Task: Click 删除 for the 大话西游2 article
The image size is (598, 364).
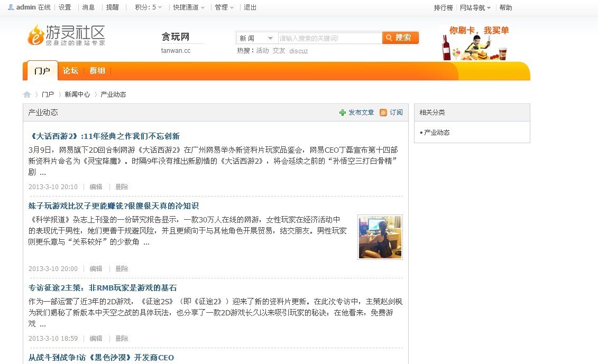Action: (x=122, y=187)
